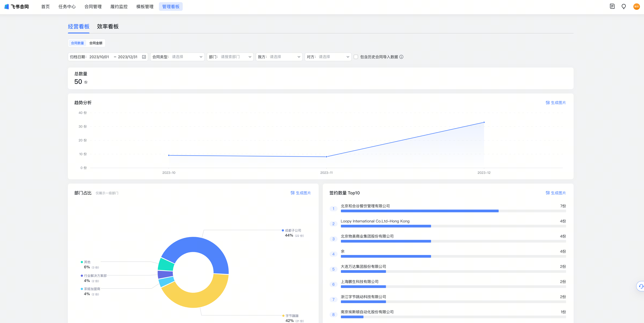Enable 包含历史合同导入数据 checkbox
The width and height of the screenshot is (644, 323).
point(356,57)
